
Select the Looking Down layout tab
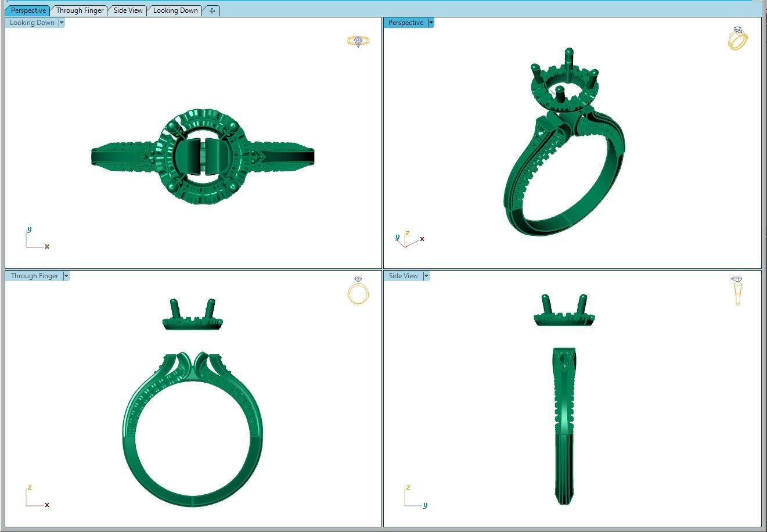click(x=175, y=10)
